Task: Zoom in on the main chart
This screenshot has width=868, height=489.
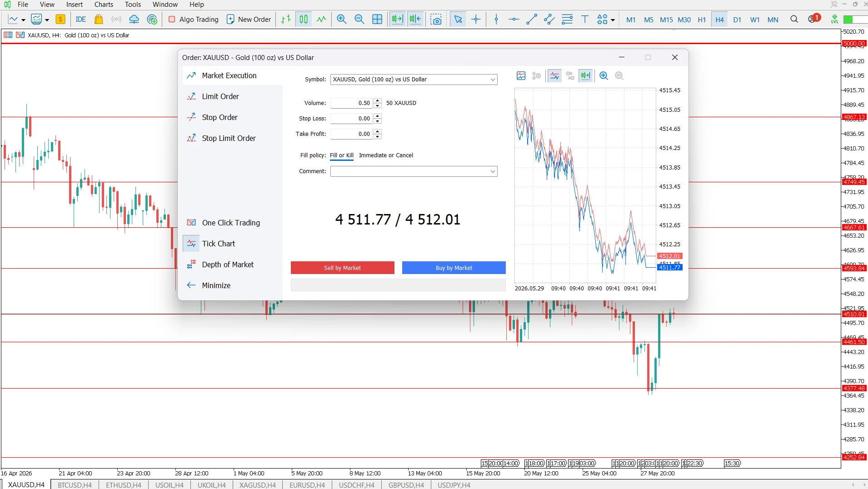Action: tap(342, 20)
